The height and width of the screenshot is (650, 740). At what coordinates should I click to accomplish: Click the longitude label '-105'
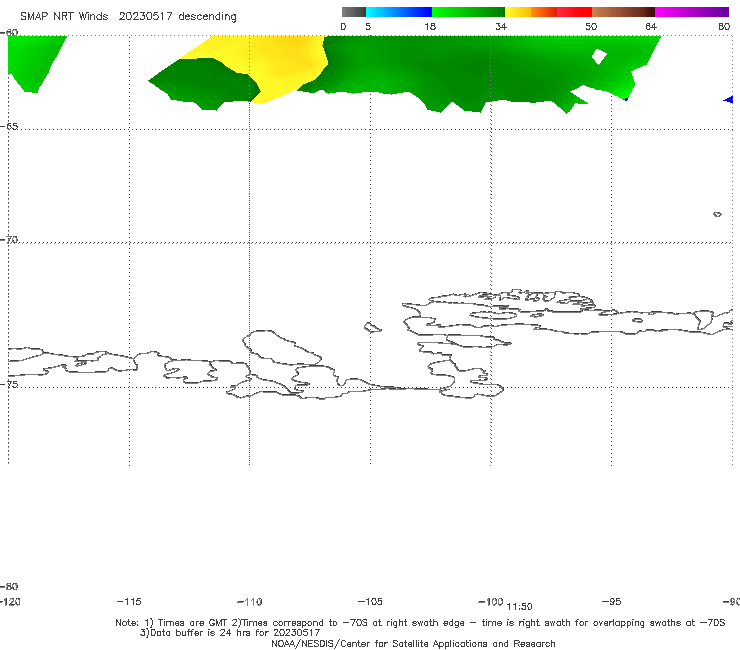coord(370,601)
